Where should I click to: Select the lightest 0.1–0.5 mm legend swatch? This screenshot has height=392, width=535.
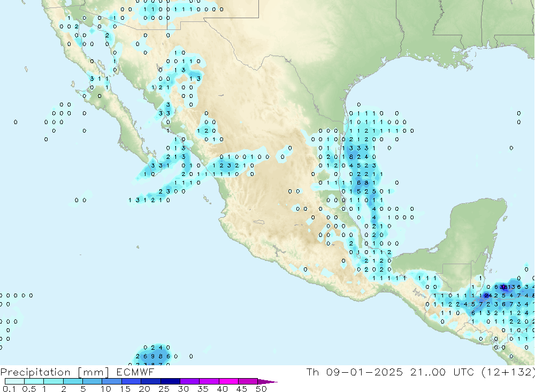(14, 382)
